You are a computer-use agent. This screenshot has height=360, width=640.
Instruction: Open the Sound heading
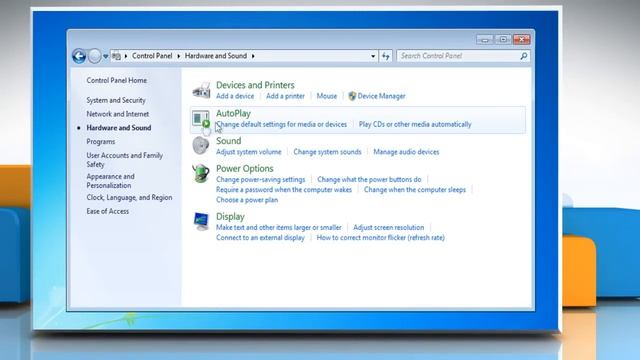pos(229,141)
